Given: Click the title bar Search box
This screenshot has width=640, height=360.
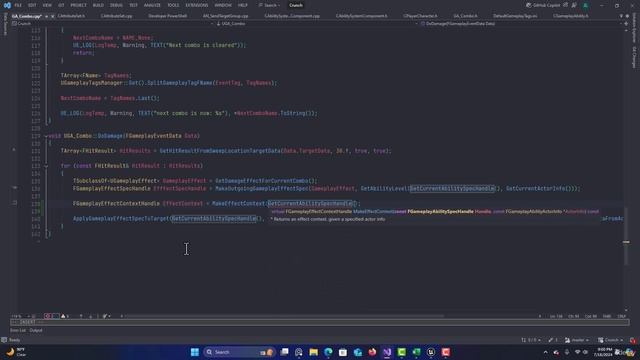Looking at the screenshot, I should point(269,5).
